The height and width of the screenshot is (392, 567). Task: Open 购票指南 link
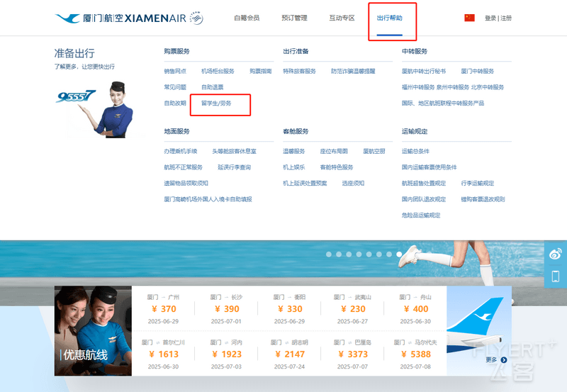point(260,71)
